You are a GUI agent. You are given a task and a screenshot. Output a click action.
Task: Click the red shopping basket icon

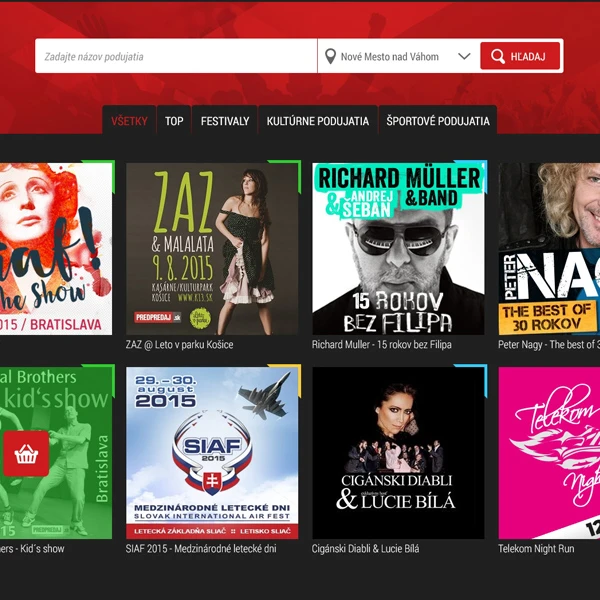click(26, 453)
